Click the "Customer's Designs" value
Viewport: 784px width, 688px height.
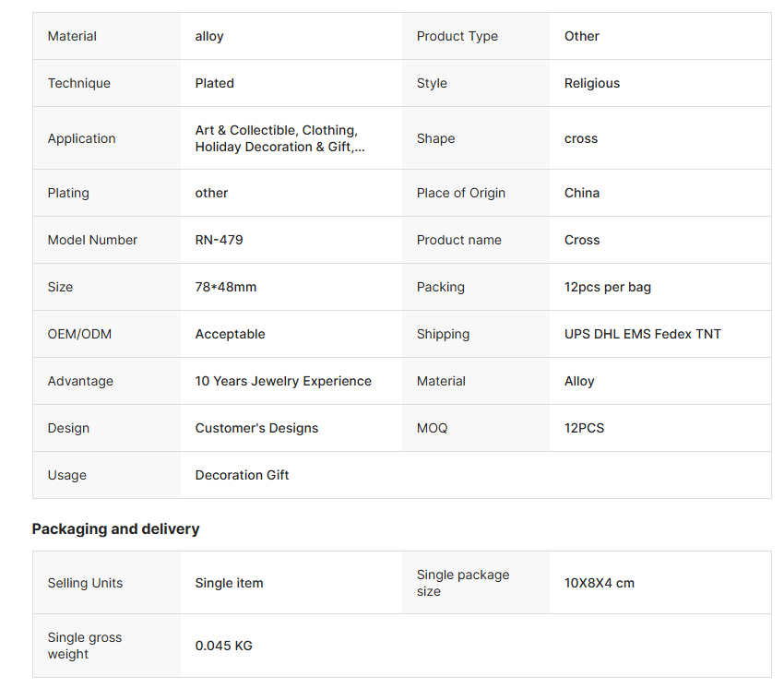256,428
